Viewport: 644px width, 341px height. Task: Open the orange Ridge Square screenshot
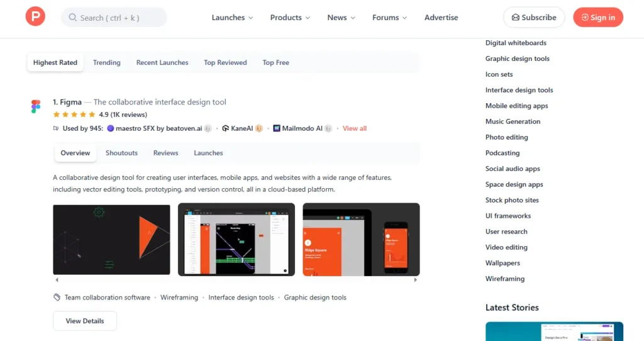click(x=361, y=240)
